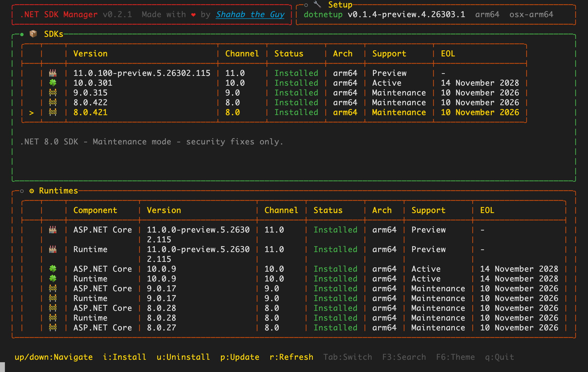588x372 pixels.
Task: Click the barrier icon on ASP.NET Core 8.0.27 row
Action: pos(53,327)
